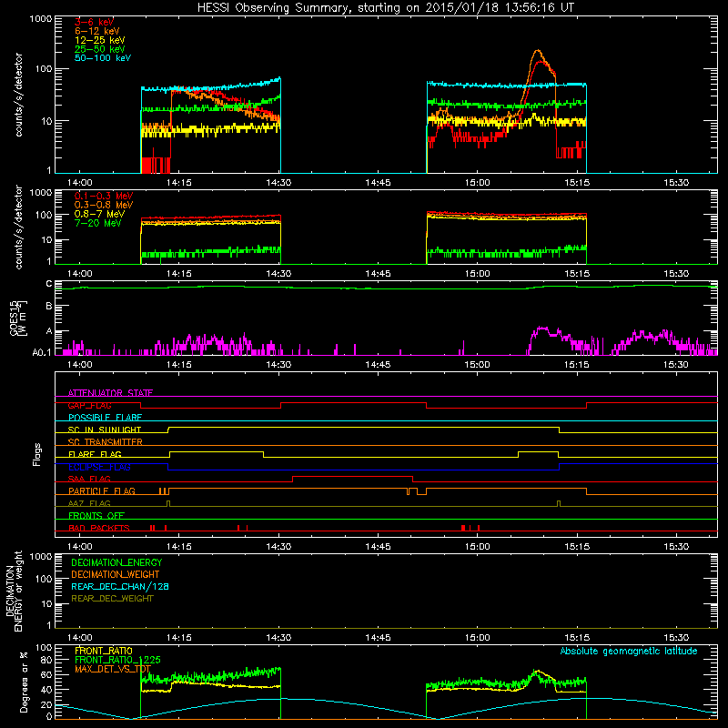Select the cyan "50-100 keV" legend label

coord(103,58)
